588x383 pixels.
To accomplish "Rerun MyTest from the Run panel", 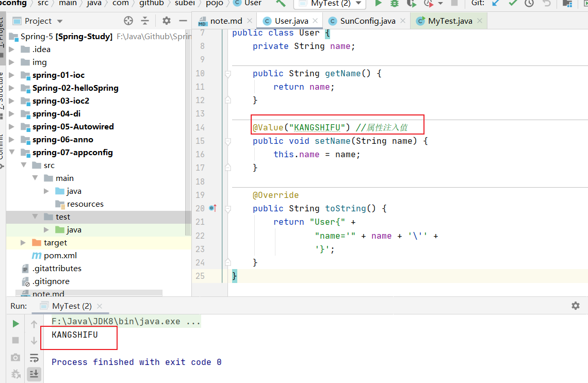I will pyautogui.click(x=15, y=324).
